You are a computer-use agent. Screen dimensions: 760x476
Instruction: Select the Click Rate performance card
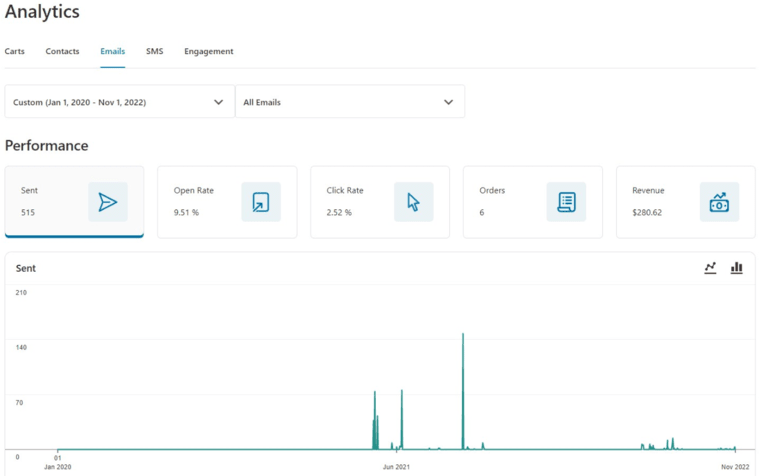(x=380, y=202)
